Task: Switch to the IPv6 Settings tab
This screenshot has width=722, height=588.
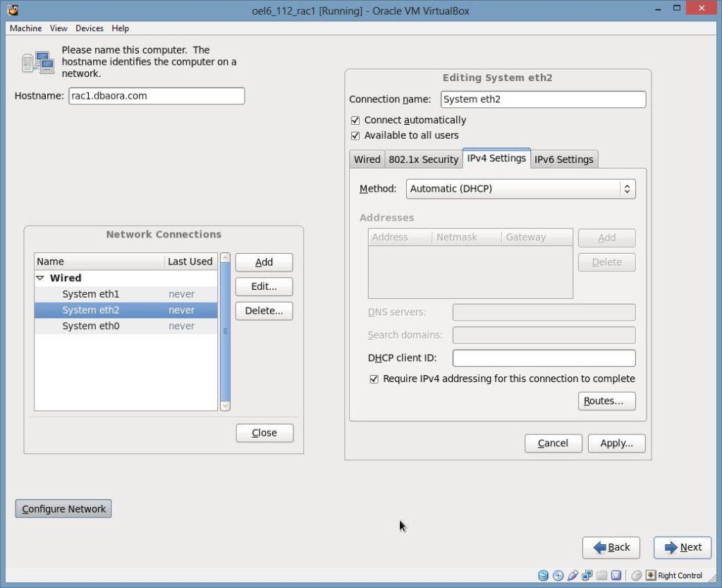Action: pos(563,159)
